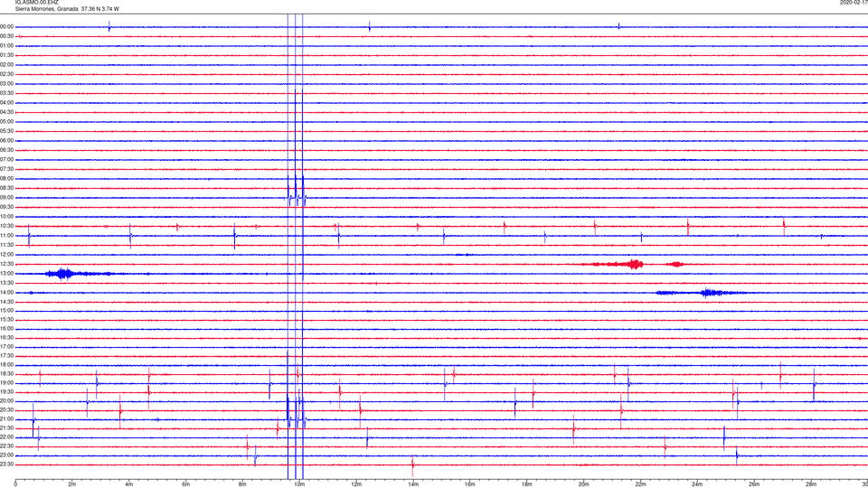The width and height of the screenshot is (868, 488).
Task: Click the 00:30 row label
Action: point(6,36)
